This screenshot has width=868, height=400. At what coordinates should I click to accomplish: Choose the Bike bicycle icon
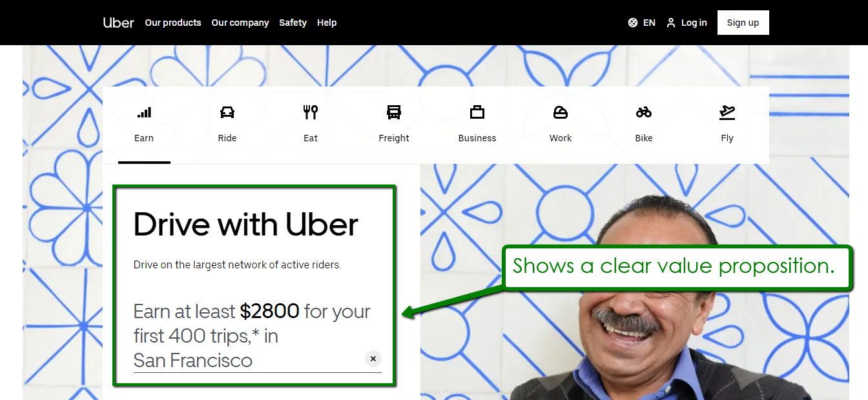[644, 112]
